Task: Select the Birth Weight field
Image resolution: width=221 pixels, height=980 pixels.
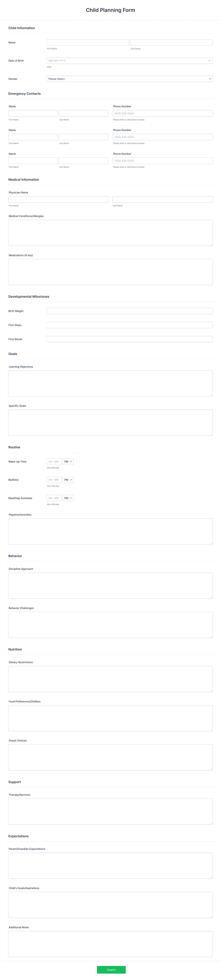Action: click(129, 311)
